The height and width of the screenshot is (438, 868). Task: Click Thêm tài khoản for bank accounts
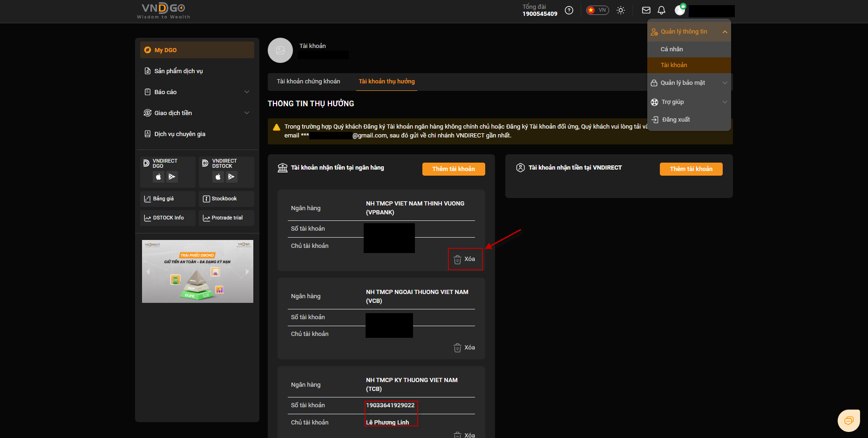click(x=454, y=169)
